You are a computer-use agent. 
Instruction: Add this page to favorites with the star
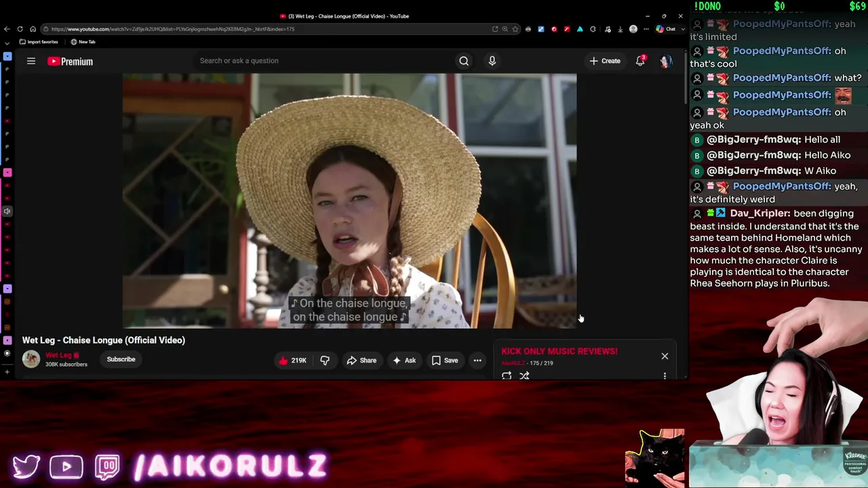point(515,29)
